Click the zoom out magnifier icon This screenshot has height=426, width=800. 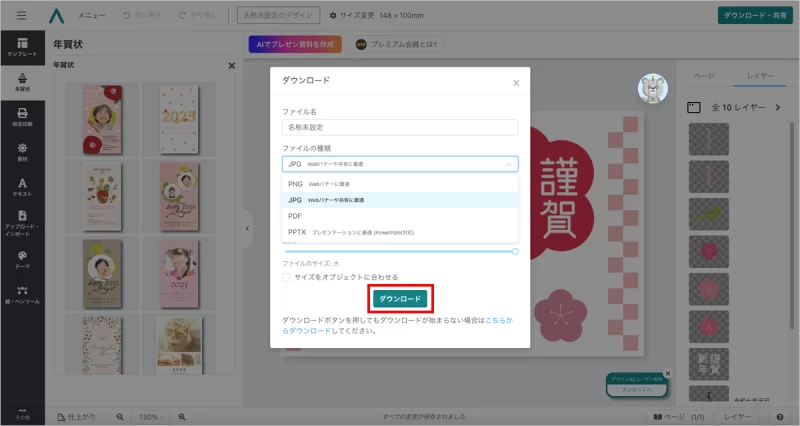120,416
